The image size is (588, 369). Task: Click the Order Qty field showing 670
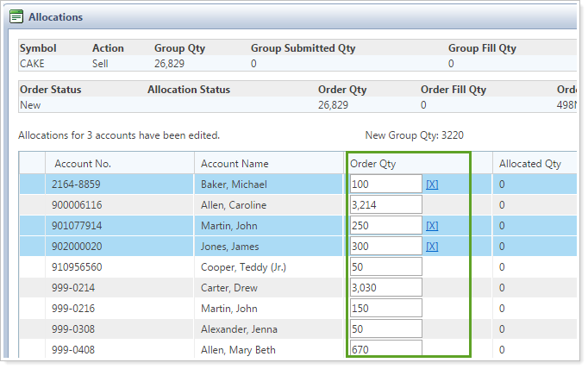pyautogui.click(x=385, y=349)
